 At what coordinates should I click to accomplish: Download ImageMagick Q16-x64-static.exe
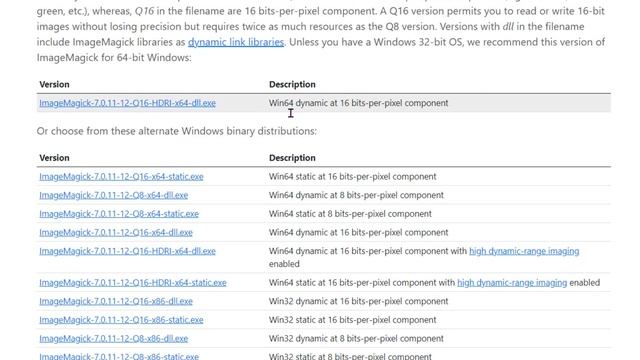(x=121, y=176)
